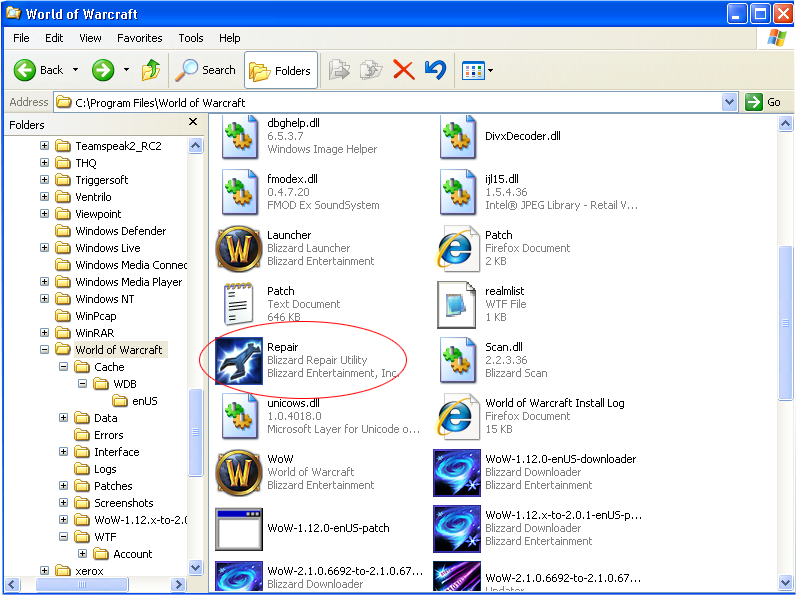796x595 pixels.
Task: Select the WoW-1.12.0-enUS-patch file icon
Action: pyautogui.click(x=239, y=529)
